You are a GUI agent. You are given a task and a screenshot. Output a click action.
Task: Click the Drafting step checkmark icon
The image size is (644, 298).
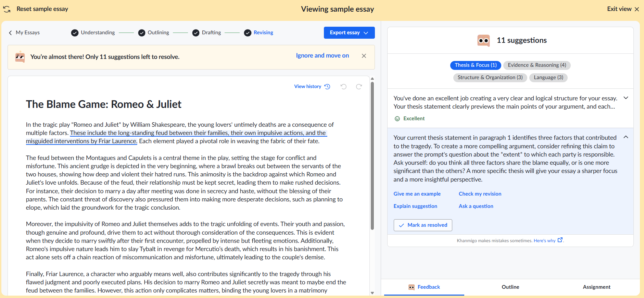[196, 33]
